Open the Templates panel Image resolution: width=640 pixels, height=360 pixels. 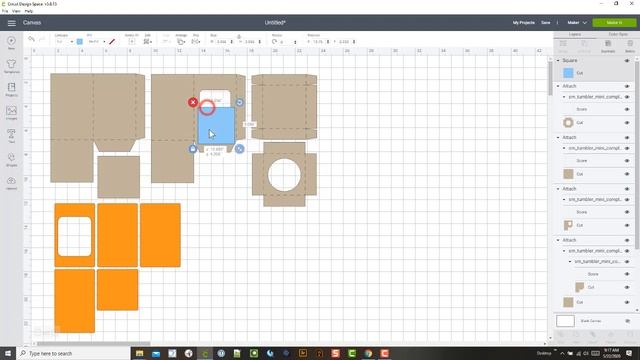[x=11, y=66]
